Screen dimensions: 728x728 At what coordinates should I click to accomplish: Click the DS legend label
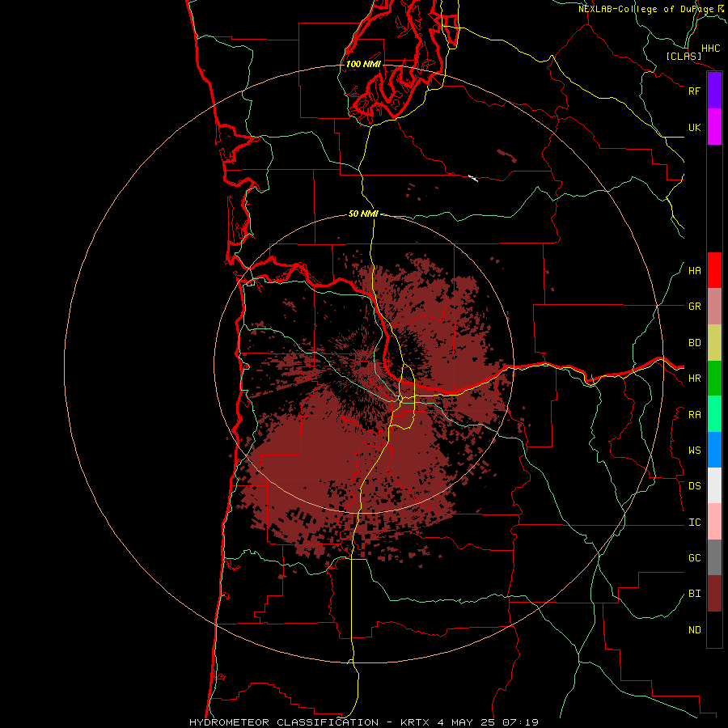(x=694, y=486)
